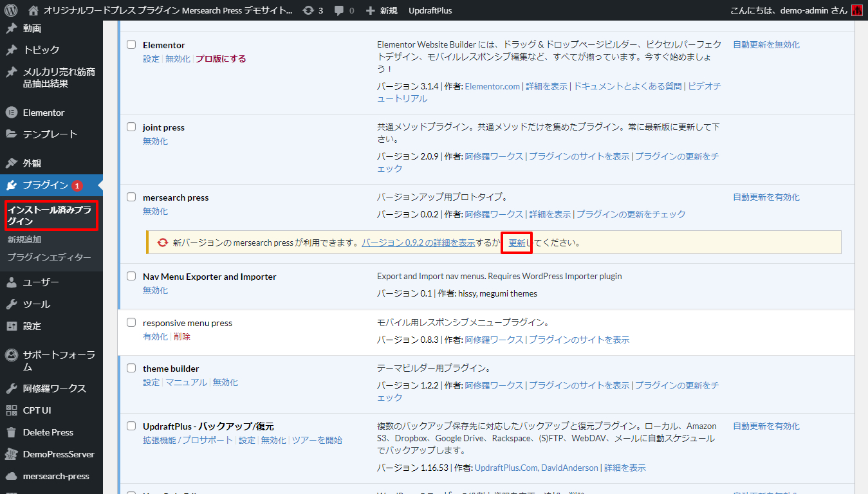The height and width of the screenshot is (494, 868).
Task: Click the mersearch press plugin name
Action: click(176, 197)
